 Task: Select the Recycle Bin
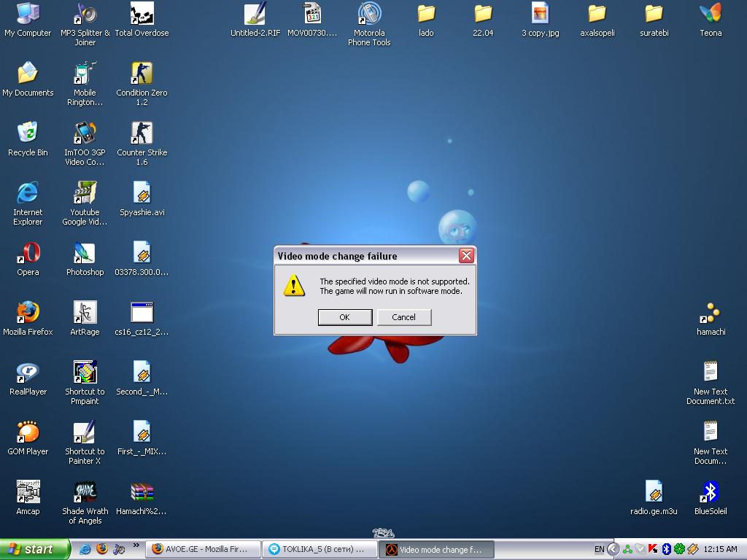(x=28, y=139)
